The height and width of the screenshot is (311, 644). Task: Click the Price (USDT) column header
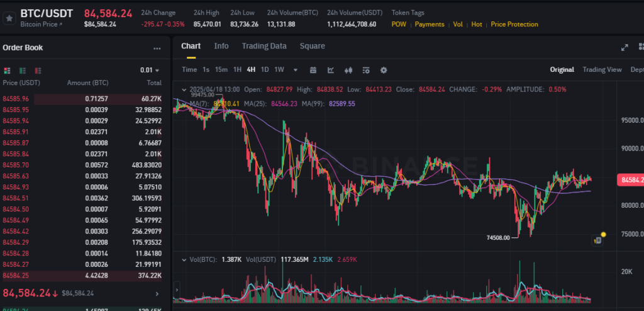pos(21,82)
